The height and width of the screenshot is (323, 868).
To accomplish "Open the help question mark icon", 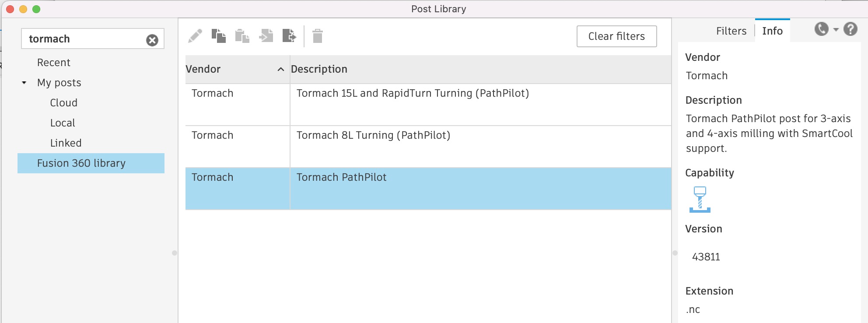I will pyautogui.click(x=850, y=29).
